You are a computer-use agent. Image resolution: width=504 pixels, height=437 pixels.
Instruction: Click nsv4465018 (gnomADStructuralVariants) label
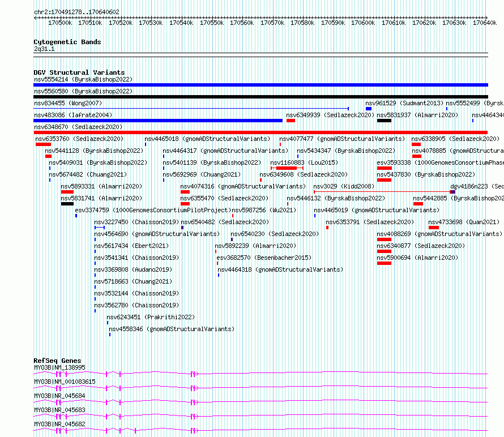(x=207, y=139)
